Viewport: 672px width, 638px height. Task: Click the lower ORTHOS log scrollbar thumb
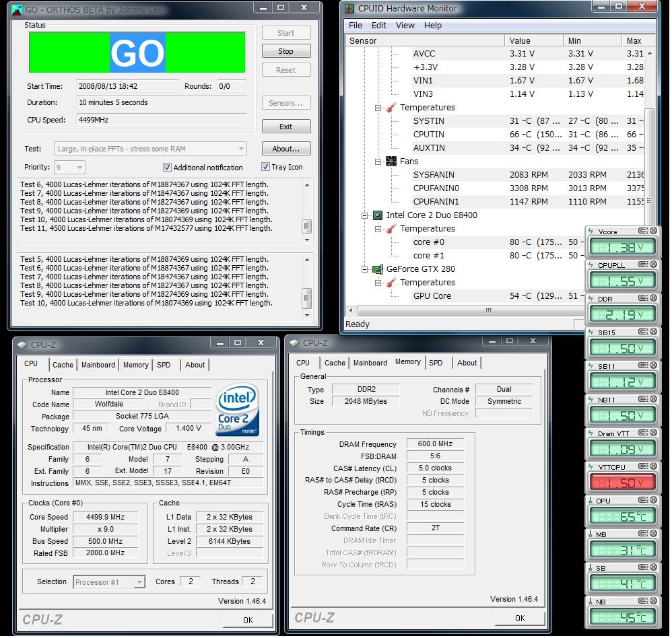pyautogui.click(x=307, y=297)
